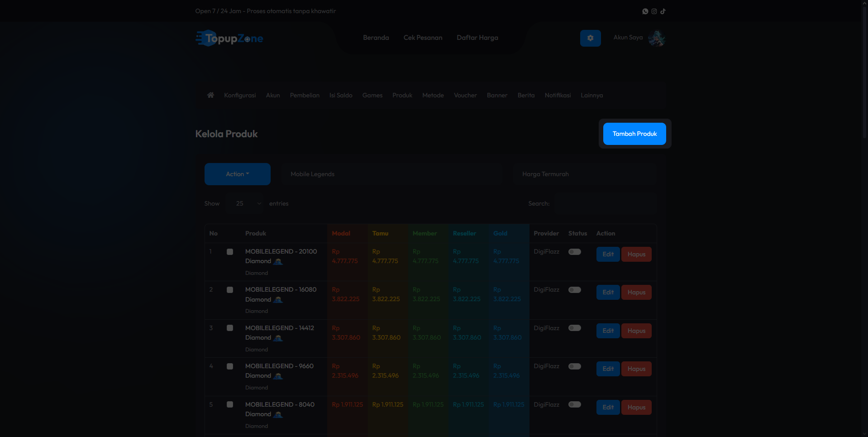Focus the table Search input field
The width and height of the screenshot is (868, 437).
pos(606,203)
